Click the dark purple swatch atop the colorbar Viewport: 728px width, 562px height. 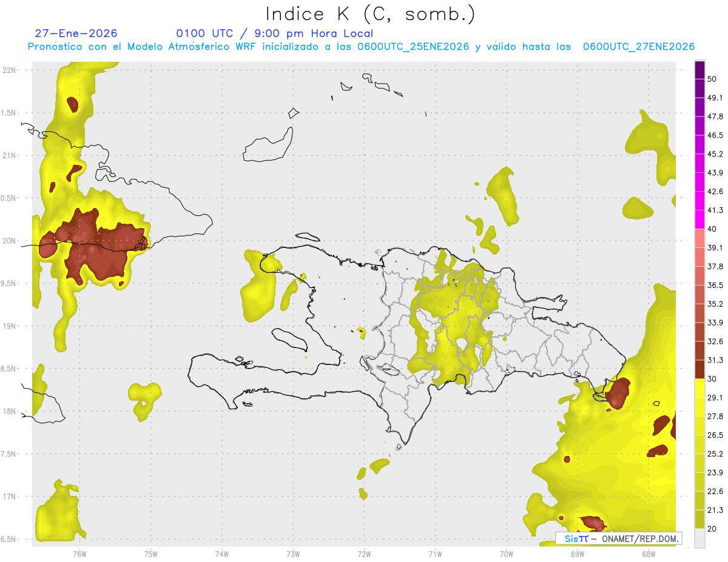click(x=699, y=70)
